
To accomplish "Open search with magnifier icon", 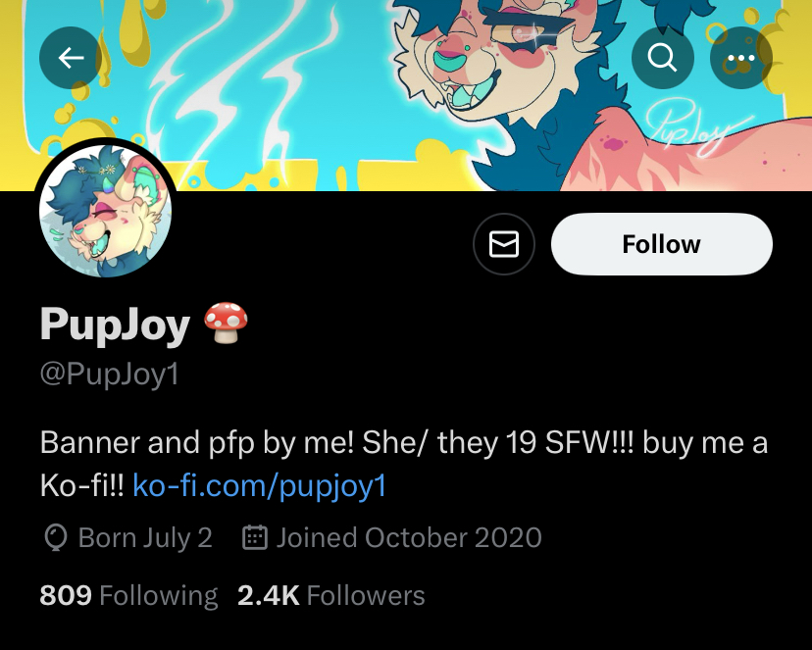I will pyautogui.click(x=663, y=58).
